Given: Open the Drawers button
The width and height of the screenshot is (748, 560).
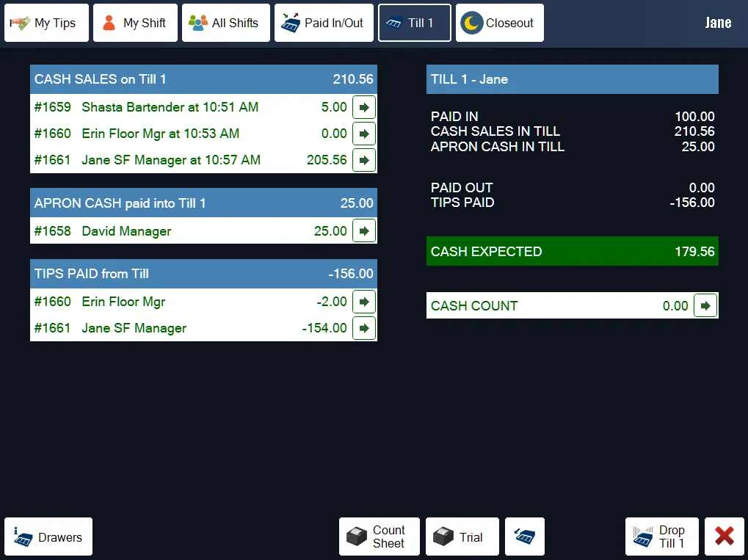Looking at the screenshot, I should [x=48, y=537].
